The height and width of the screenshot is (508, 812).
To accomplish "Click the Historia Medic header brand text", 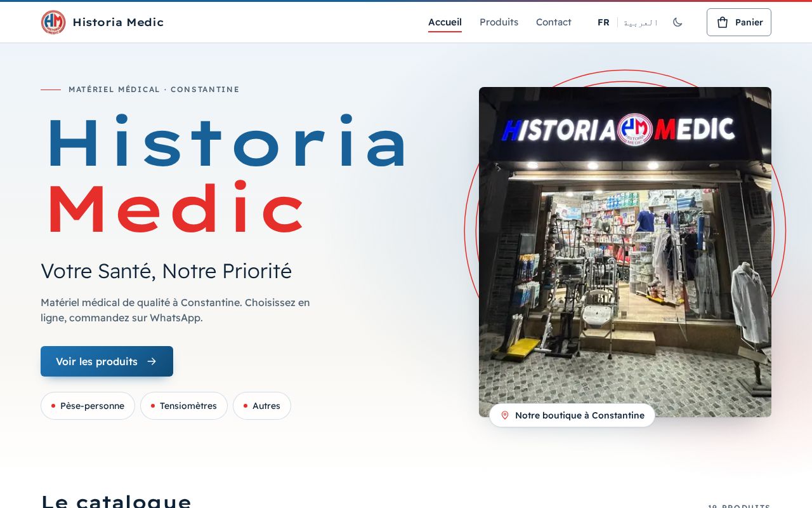I will click(118, 22).
